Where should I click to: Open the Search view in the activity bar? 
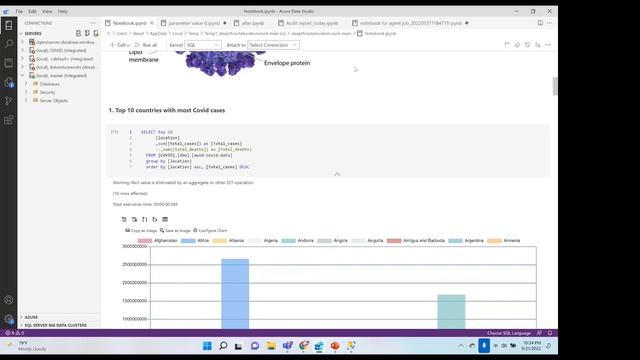(x=9, y=44)
